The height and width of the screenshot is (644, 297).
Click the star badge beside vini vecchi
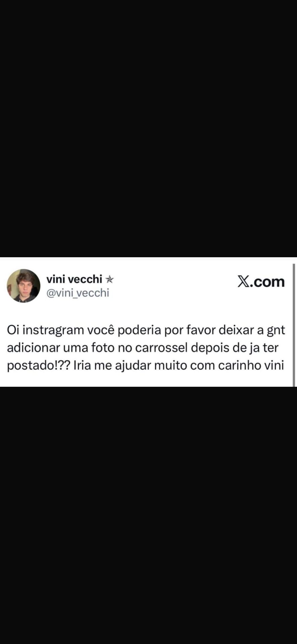point(109,279)
